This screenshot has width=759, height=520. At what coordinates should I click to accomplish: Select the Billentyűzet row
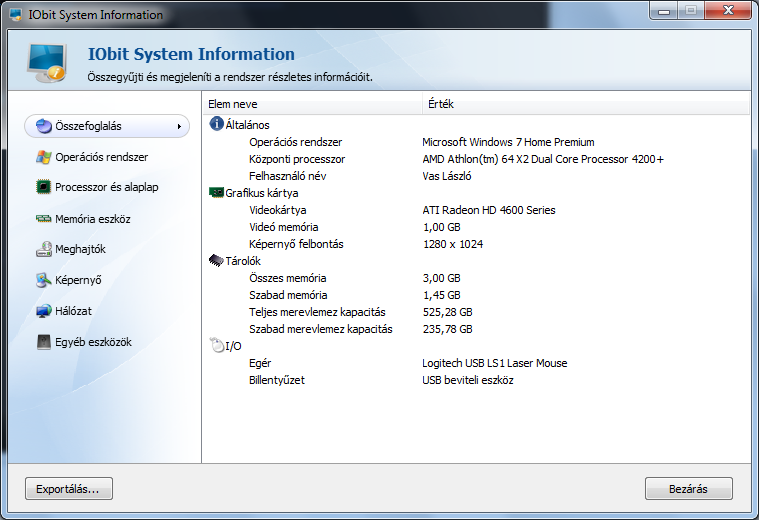point(476,380)
